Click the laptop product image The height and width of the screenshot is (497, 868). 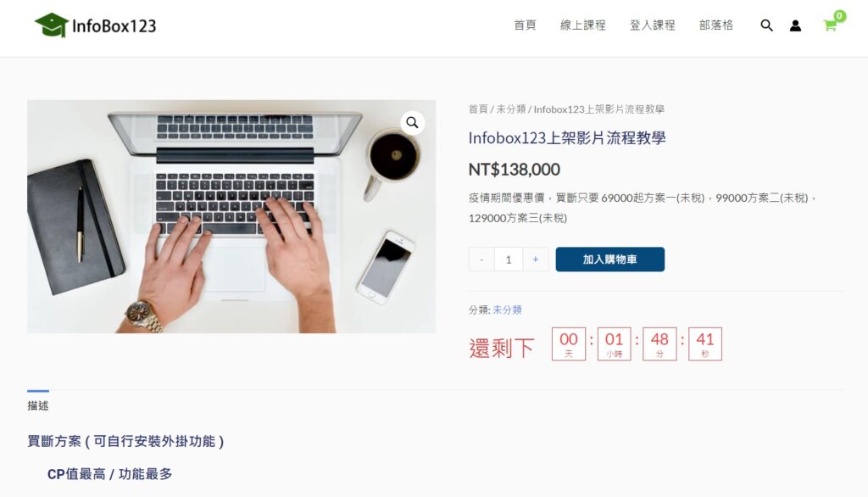[231, 216]
